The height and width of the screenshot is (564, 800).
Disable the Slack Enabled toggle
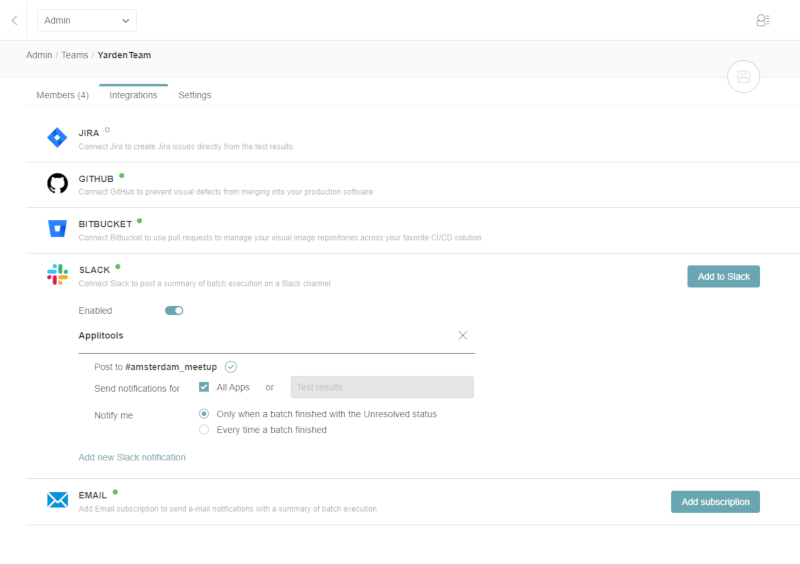174,311
